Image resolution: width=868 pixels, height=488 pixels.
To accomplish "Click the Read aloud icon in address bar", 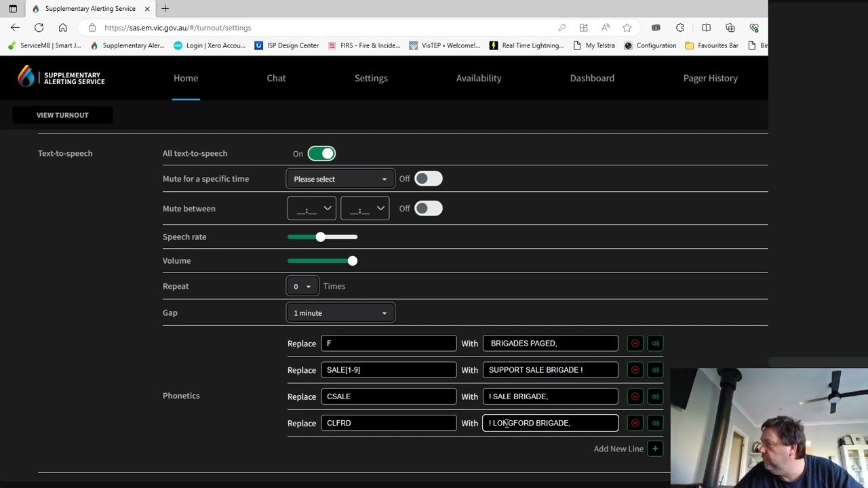I will point(606,28).
